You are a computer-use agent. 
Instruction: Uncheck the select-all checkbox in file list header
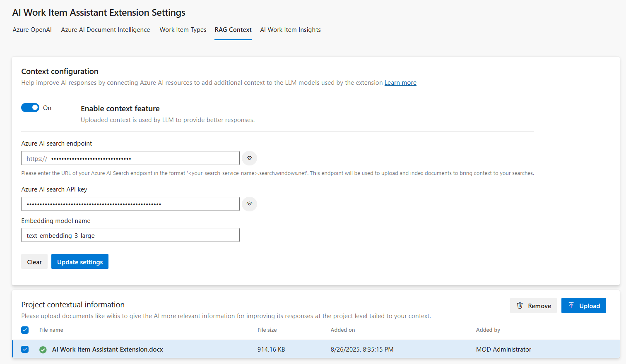(25, 330)
